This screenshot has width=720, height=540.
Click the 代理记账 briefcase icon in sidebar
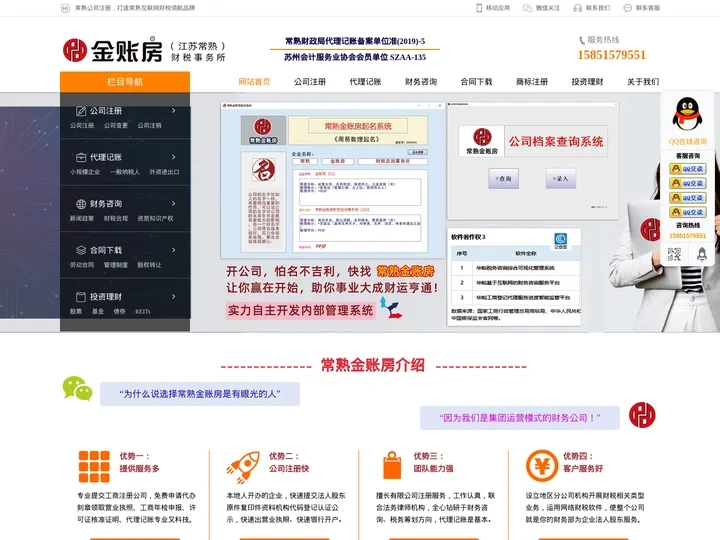(x=81, y=157)
